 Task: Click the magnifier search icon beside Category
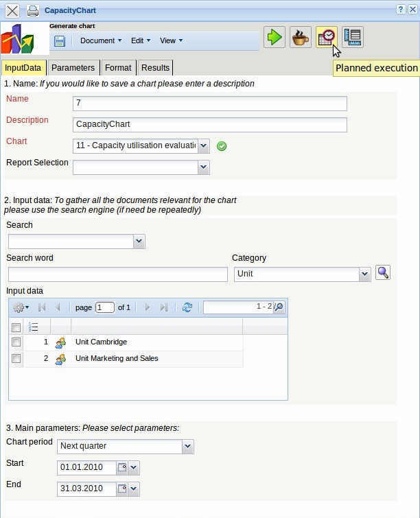[x=383, y=272]
